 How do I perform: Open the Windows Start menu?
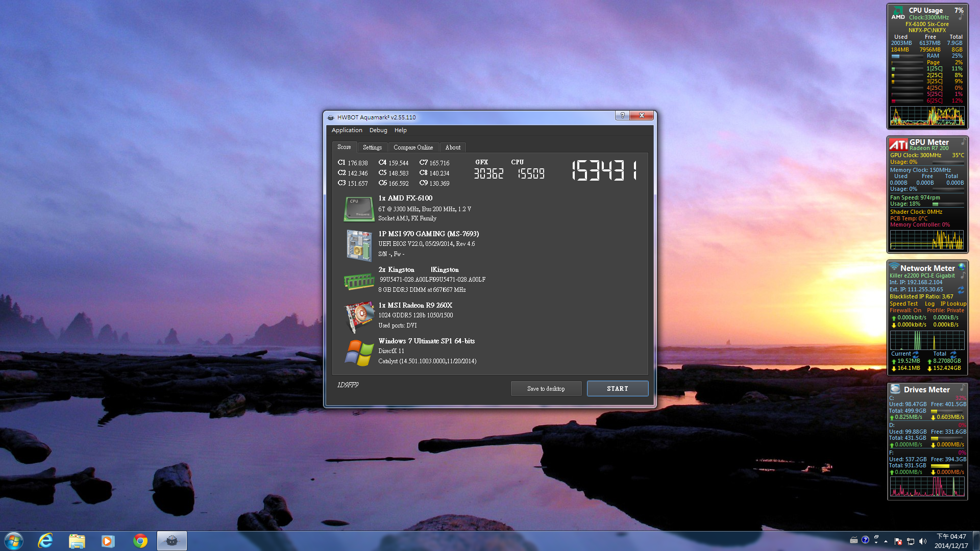point(14,541)
